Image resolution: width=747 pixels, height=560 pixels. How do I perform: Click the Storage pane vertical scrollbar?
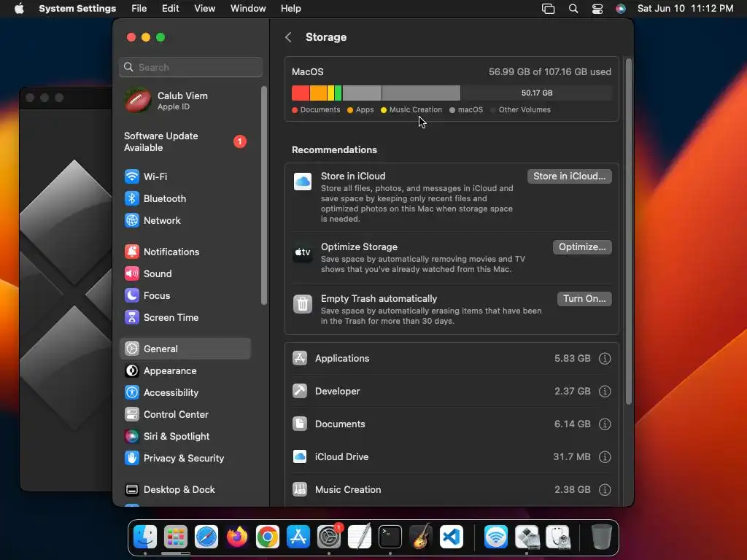coord(629,232)
